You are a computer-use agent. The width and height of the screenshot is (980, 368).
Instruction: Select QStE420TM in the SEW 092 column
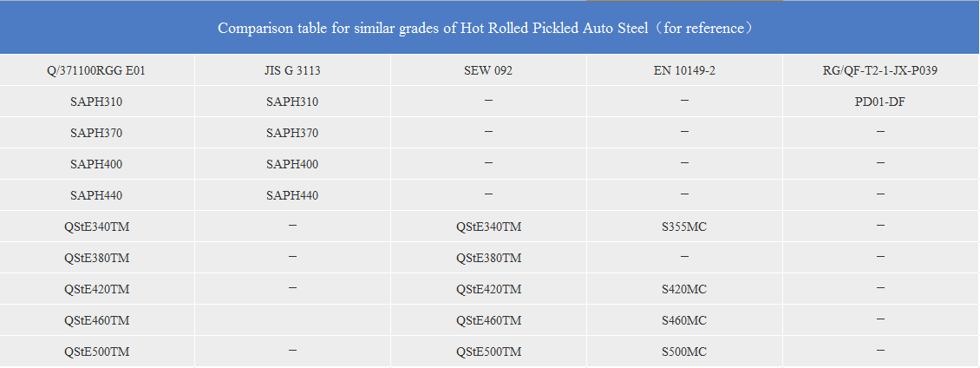point(488,289)
